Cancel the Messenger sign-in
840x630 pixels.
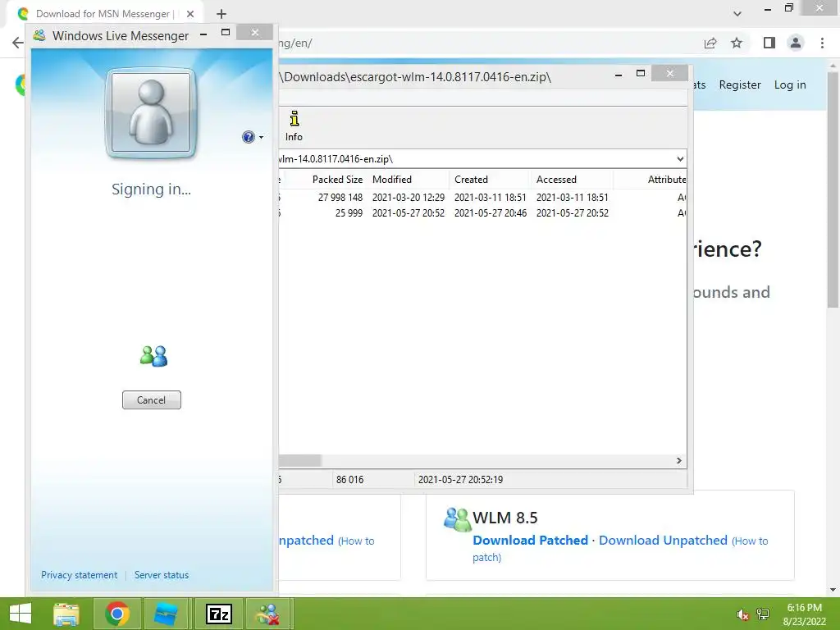point(151,400)
